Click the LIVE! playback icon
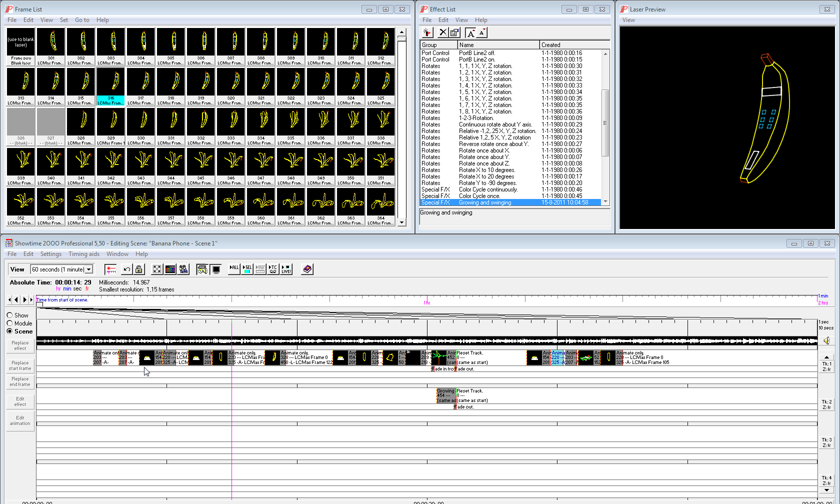 [286, 269]
